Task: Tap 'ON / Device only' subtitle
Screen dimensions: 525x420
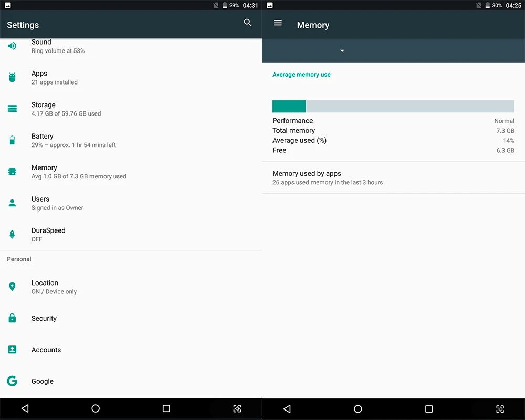Action: coord(54,291)
